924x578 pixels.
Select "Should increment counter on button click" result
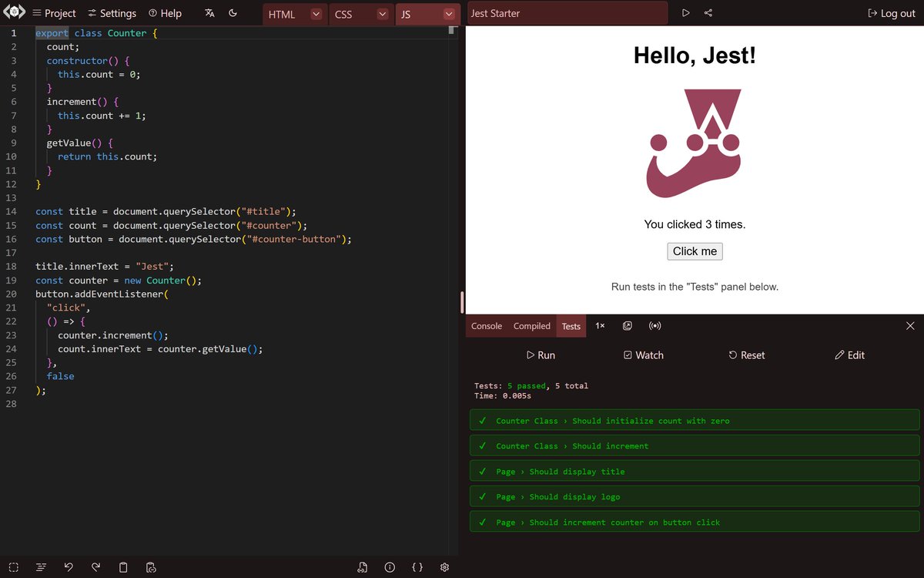coord(695,523)
